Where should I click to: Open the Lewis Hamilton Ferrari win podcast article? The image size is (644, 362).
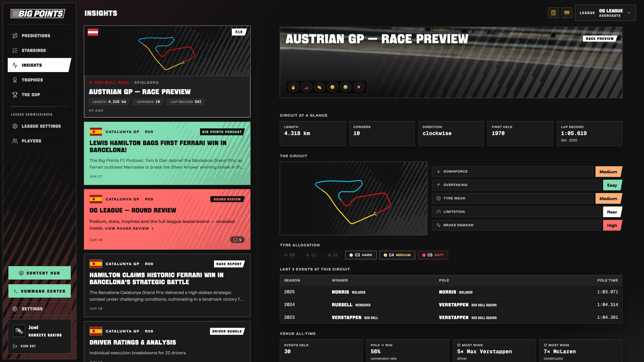167,153
